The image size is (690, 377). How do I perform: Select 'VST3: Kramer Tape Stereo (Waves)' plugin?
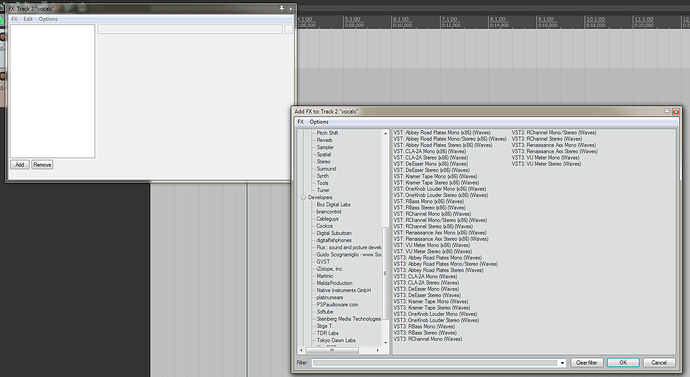point(432,307)
